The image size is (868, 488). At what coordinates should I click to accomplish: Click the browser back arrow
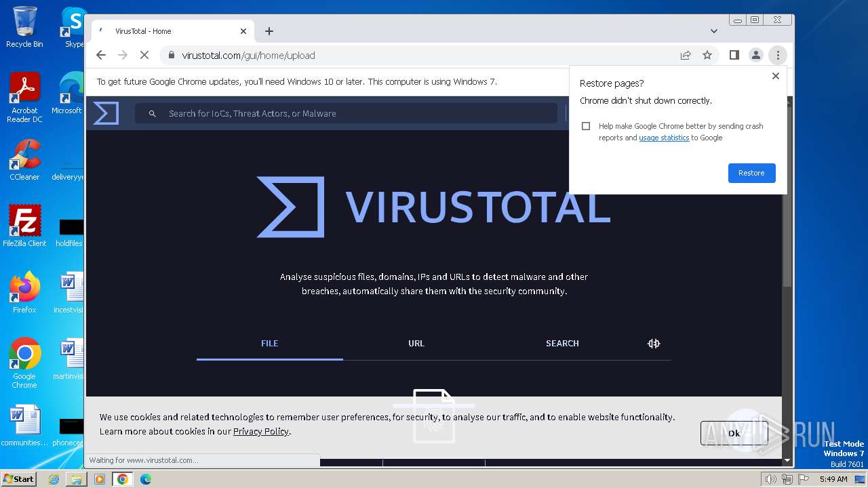tap(101, 56)
